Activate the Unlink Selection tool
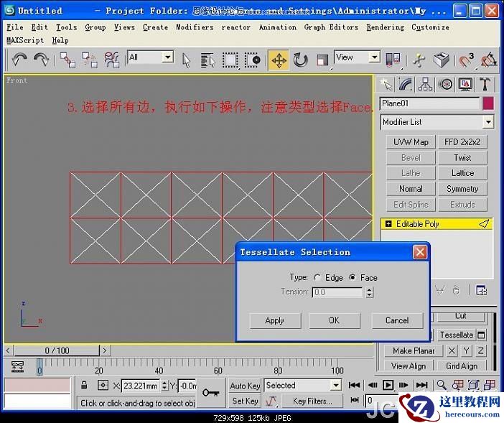Viewport: 504px width, 423px height. (x=89, y=60)
